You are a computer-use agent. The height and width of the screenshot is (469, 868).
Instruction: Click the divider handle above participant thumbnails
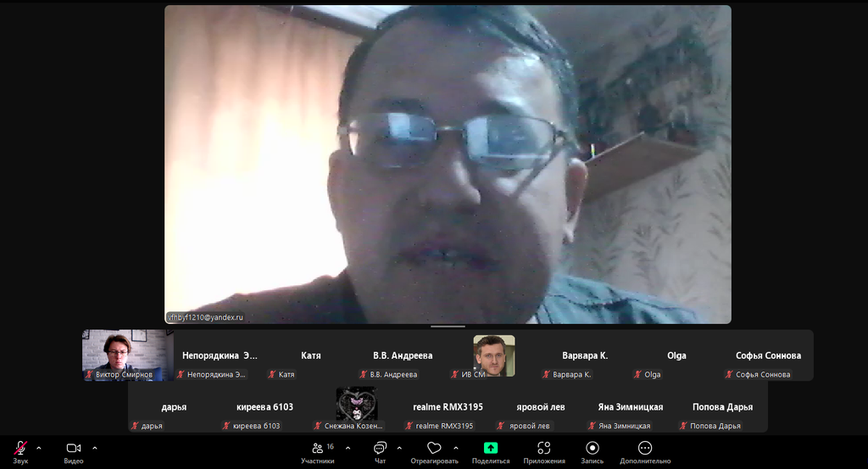coord(448,327)
